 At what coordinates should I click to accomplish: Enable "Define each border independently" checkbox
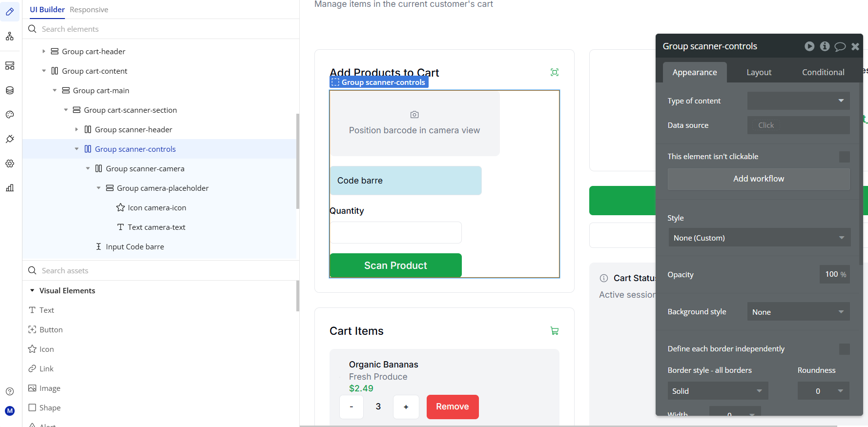844,349
